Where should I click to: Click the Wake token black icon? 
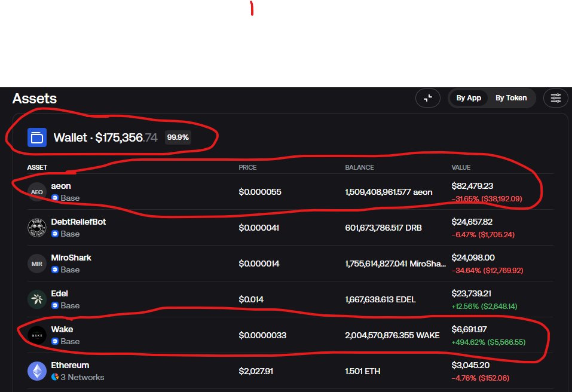[x=37, y=335]
